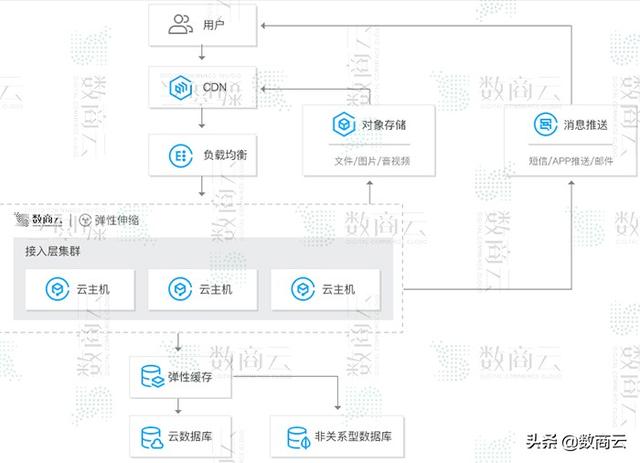Click the 云数据库 cloud database icon
640x463 pixels.
click(x=152, y=438)
